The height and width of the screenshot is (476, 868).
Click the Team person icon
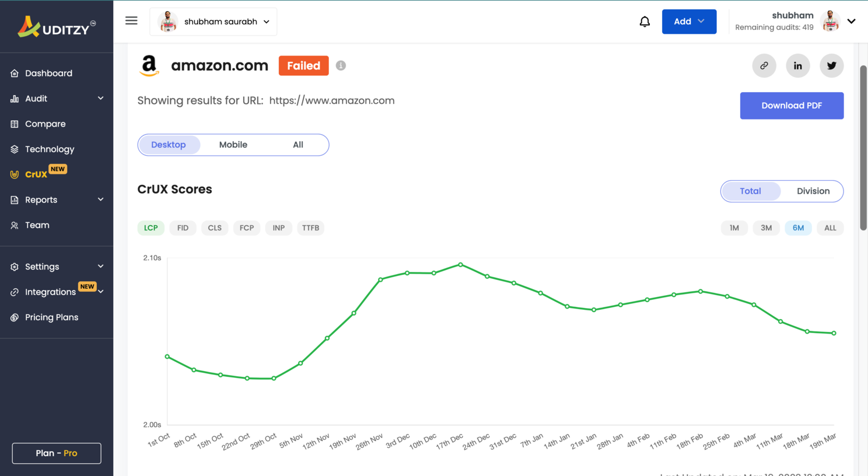(x=15, y=225)
